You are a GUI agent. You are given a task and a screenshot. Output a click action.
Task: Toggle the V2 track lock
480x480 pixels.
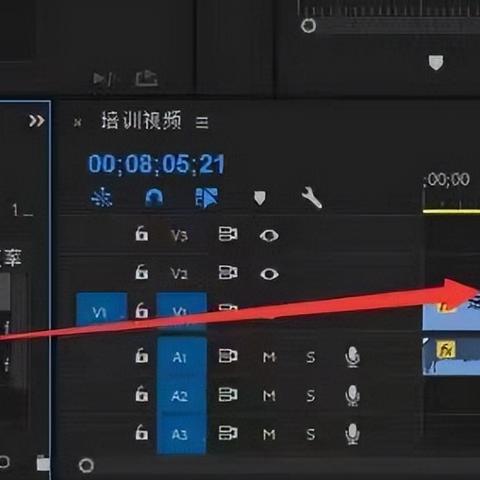141,272
